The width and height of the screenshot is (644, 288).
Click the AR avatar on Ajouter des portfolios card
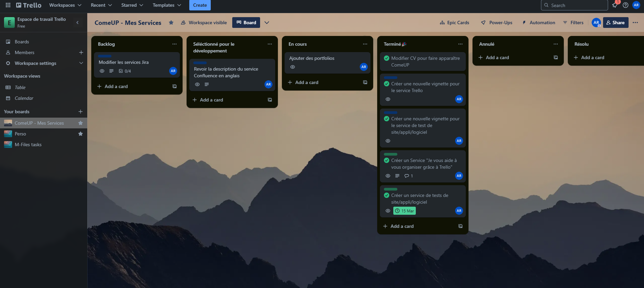[x=364, y=67]
